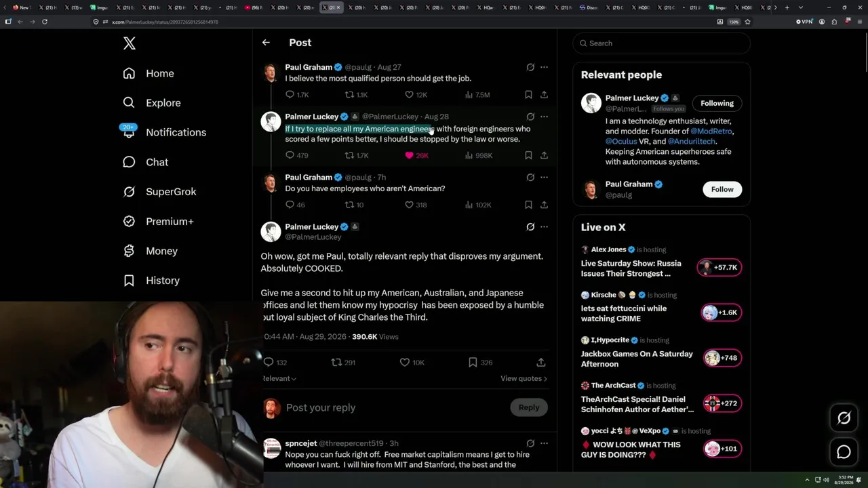Show hidden system tray icons
This screenshot has height=488, width=868.
(x=807, y=480)
